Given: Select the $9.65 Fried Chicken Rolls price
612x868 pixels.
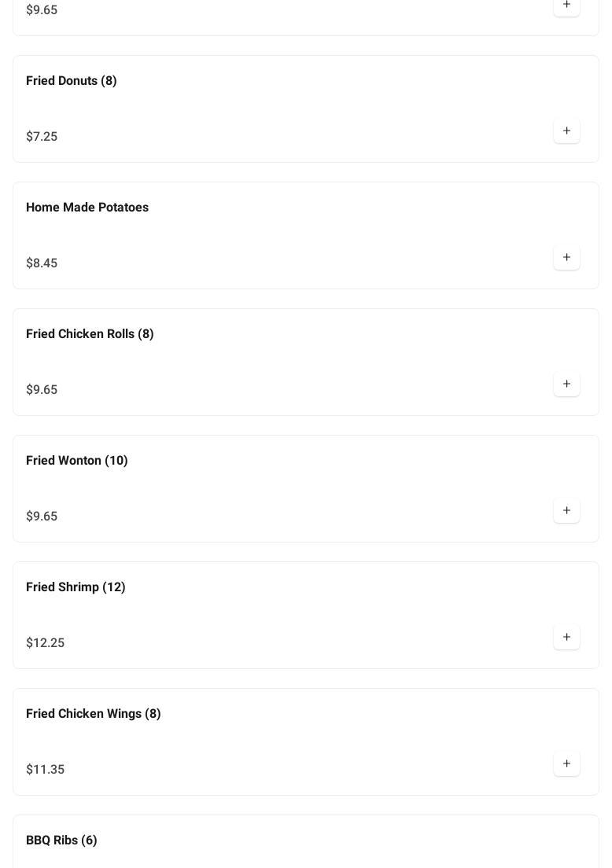Looking at the screenshot, I should click(x=42, y=390).
